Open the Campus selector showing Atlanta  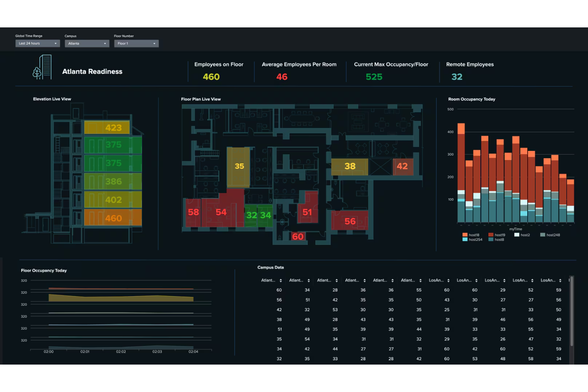pyautogui.click(x=87, y=43)
